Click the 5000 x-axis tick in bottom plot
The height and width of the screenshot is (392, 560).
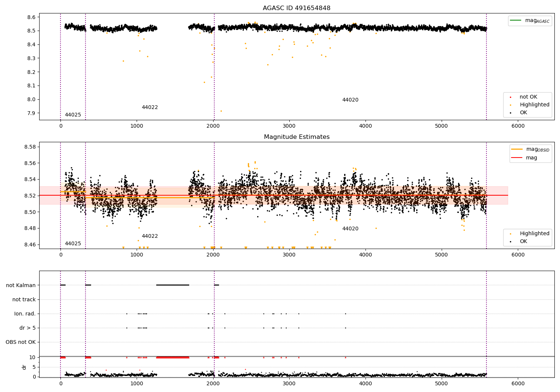point(442,383)
